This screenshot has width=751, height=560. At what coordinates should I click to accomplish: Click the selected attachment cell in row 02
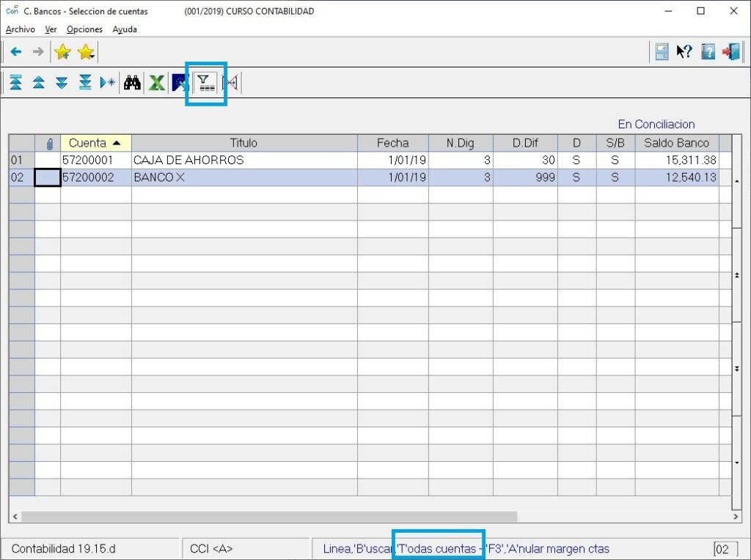pos(48,177)
